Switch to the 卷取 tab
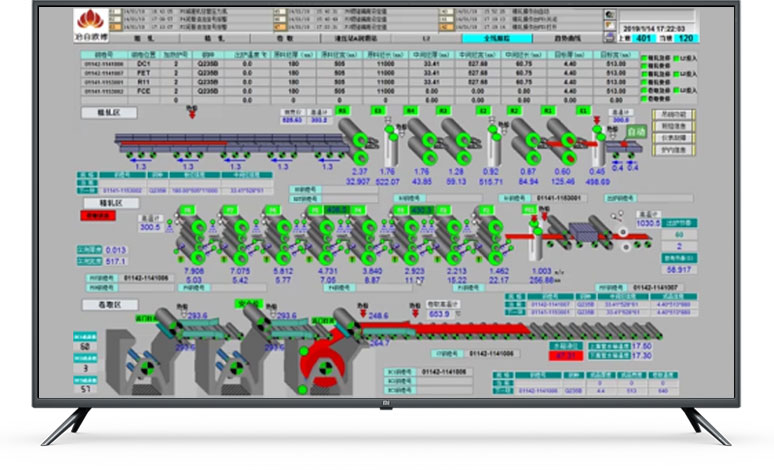 click(x=285, y=38)
